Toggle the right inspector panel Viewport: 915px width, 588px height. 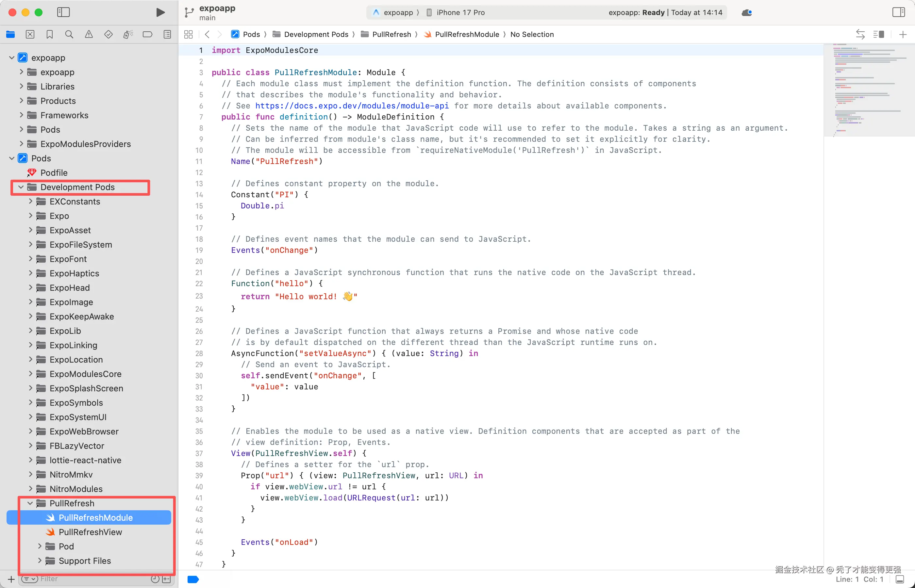(898, 13)
